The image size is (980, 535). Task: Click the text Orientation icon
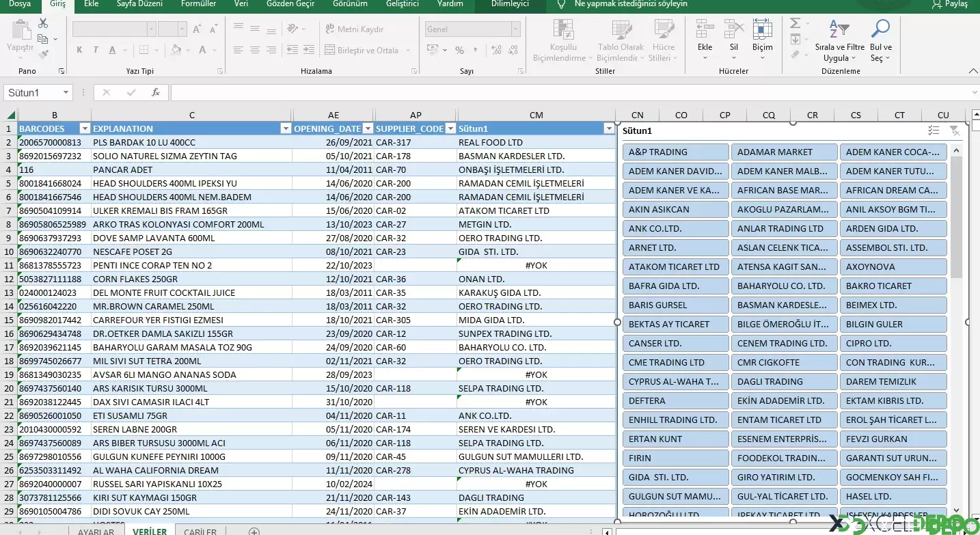pos(293,29)
